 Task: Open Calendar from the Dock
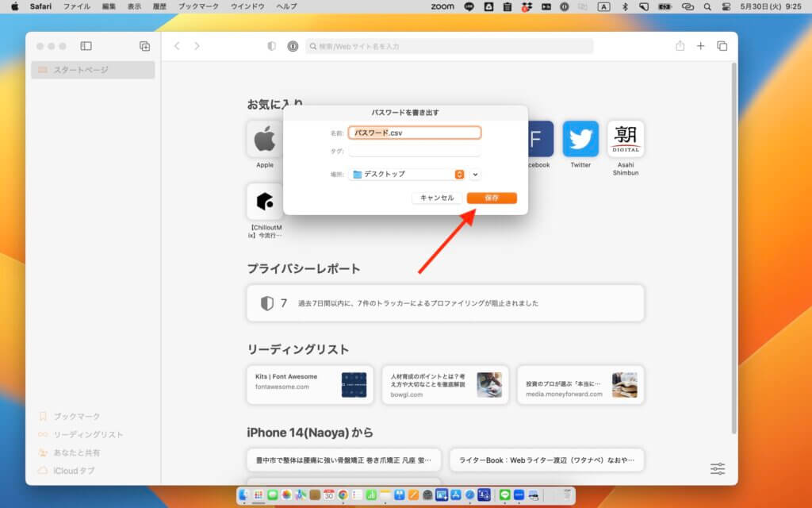point(329,495)
